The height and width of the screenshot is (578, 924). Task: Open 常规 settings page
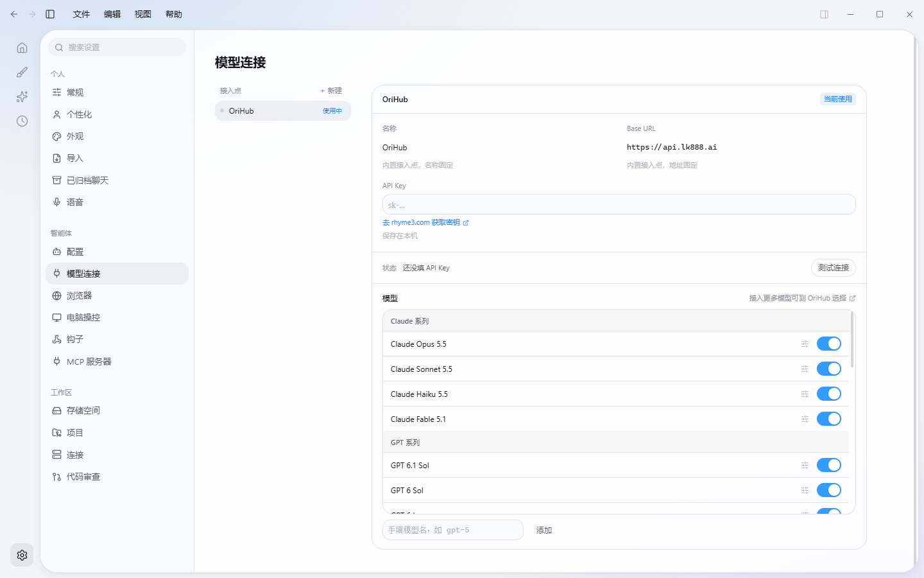(117, 92)
